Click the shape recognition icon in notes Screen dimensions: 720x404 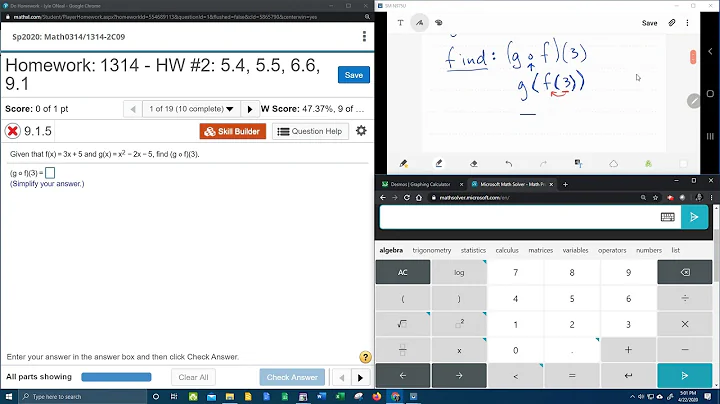(613, 163)
